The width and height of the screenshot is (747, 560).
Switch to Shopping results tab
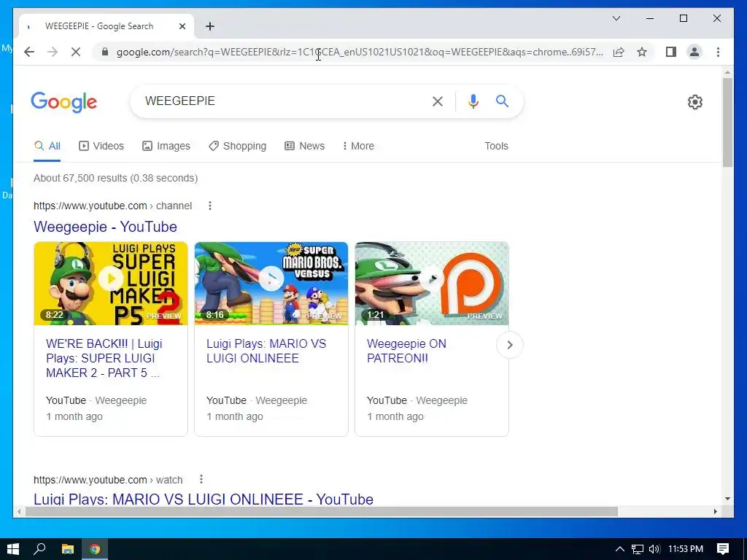tap(237, 146)
